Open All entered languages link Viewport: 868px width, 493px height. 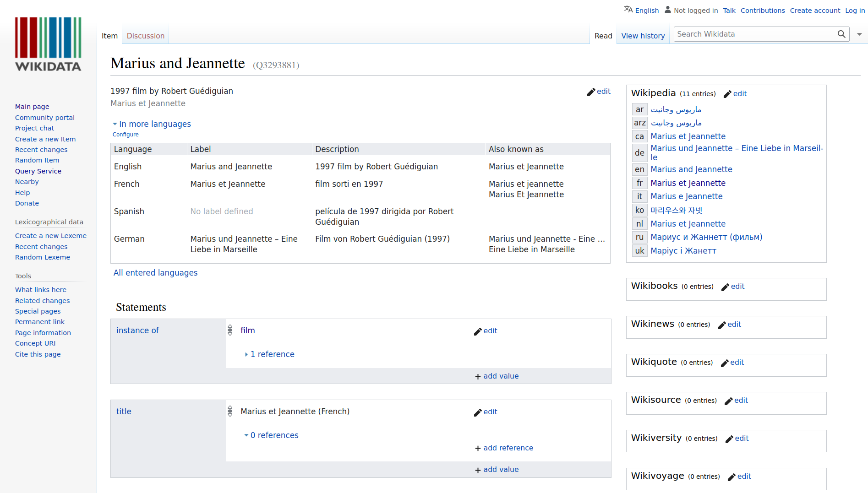(x=155, y=273)
